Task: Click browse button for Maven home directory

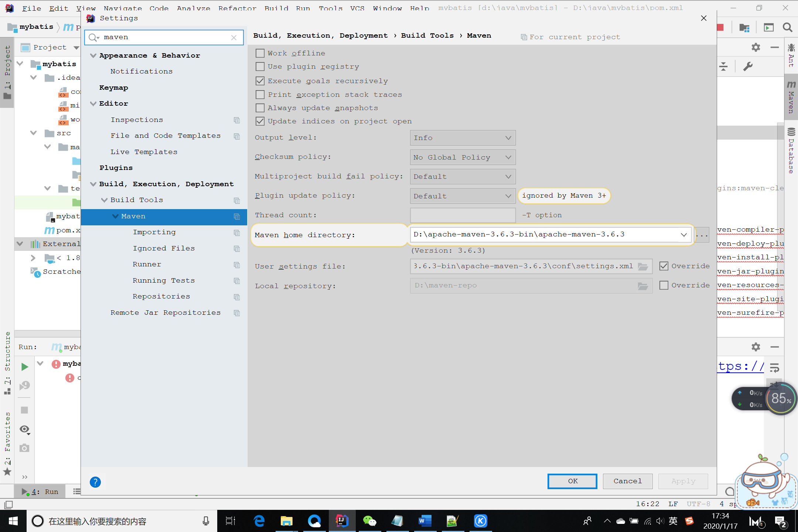Action: 702,235
